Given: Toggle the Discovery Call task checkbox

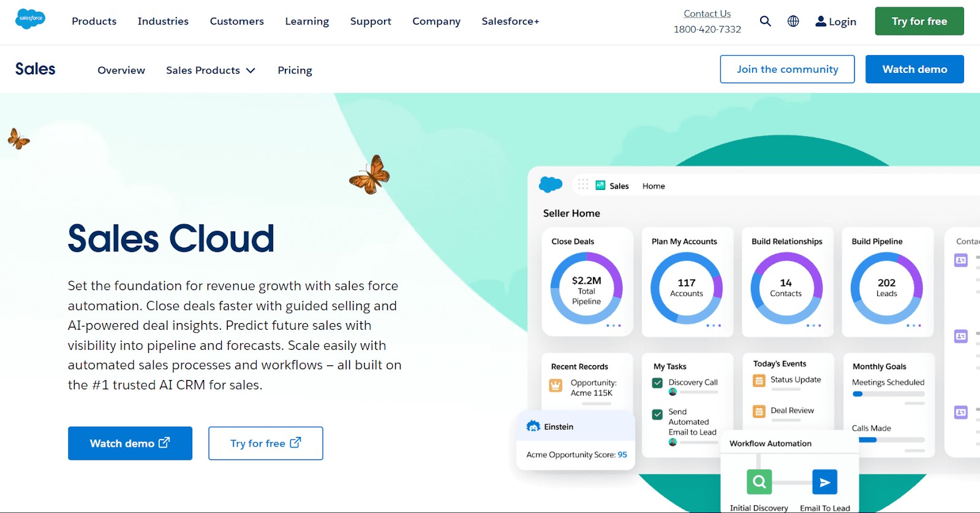Looking at the screenshot, I should click(x=657, y=383).
